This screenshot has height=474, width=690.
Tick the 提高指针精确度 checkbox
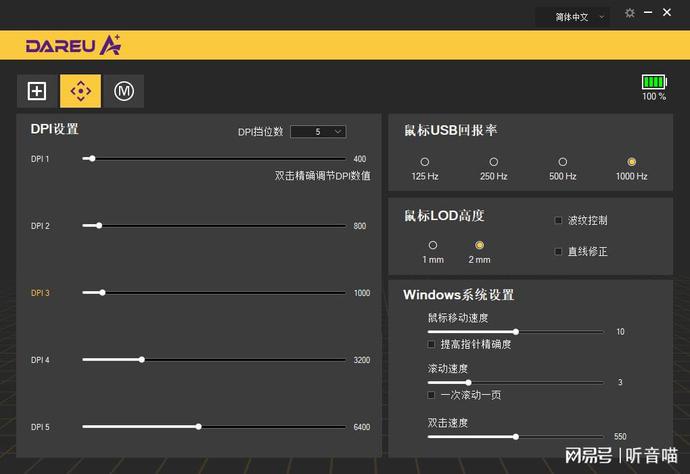(x=432, y=344)
